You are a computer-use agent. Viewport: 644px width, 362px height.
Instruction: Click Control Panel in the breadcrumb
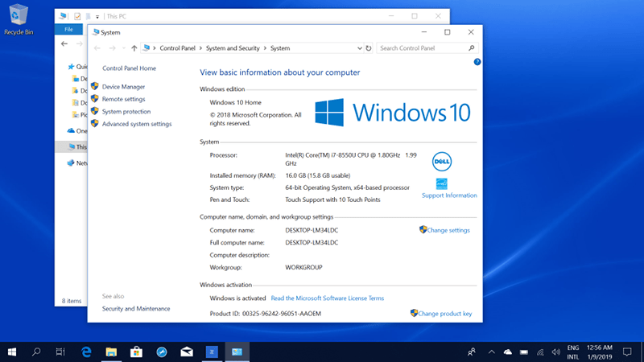click(x=177, y=48)
